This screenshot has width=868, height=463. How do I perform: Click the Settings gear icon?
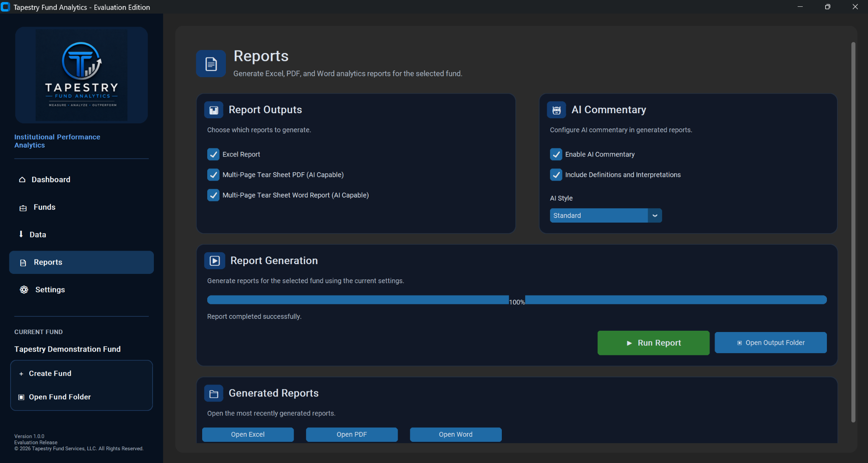pos(24,290)
